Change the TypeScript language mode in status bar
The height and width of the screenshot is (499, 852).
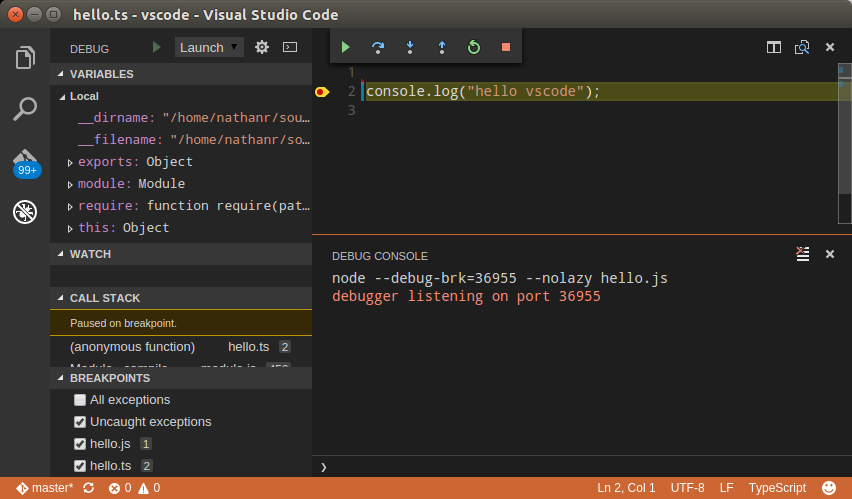pyautogui.click(x=777, y=488)
